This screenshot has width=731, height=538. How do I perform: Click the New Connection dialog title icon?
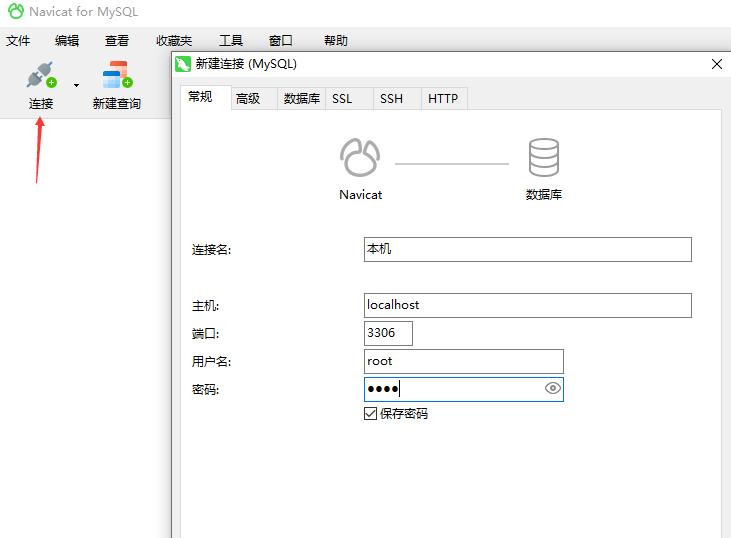coord(183,64)
